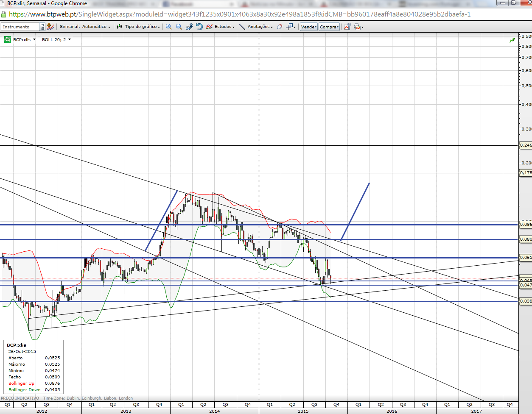Open the crosshair cursor options dropdown
This screenshot has height=414, width=532.
(x=291, y=27)
